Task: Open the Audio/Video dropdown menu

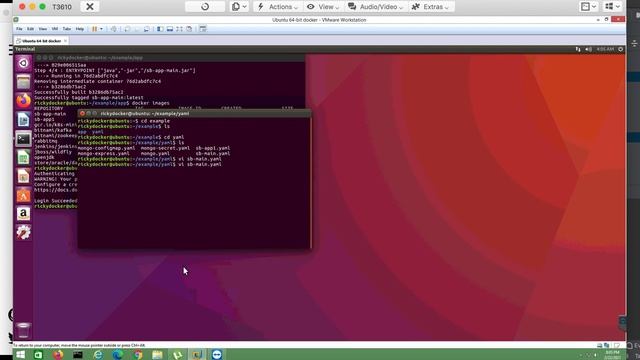Action: coord(375,7)
